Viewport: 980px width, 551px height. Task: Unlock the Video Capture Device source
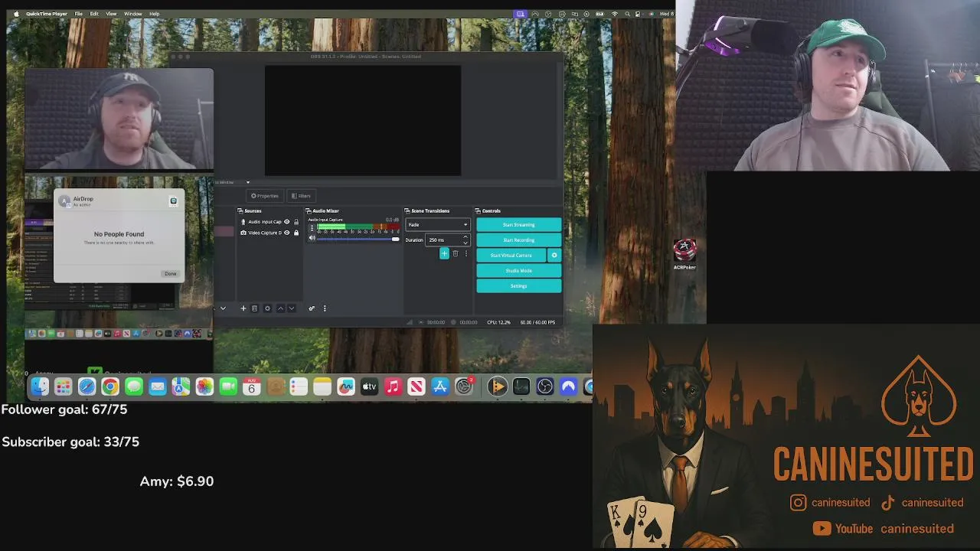point(296,233)
